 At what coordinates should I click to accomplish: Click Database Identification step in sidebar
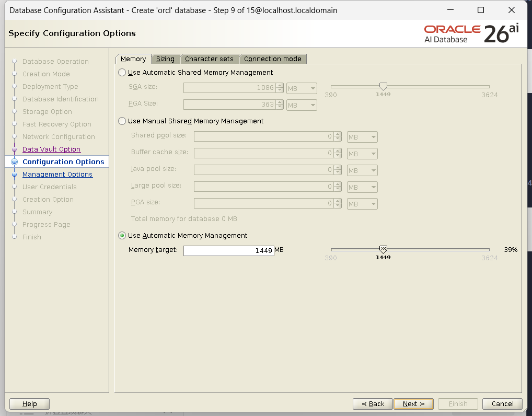click(61, 99)
